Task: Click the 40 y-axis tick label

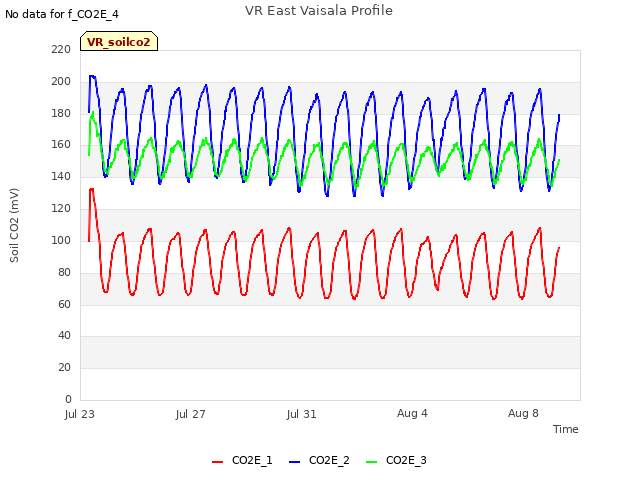Action: tap(64, 336)
